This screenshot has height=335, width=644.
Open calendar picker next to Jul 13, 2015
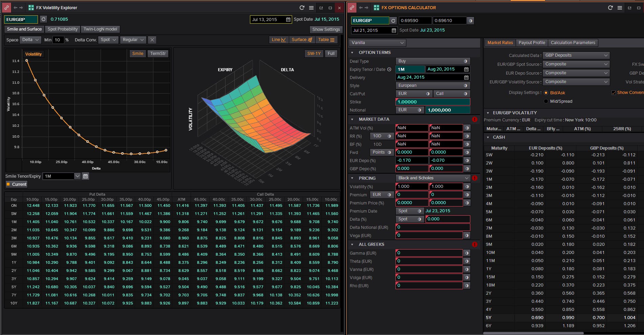click(288, 20)
